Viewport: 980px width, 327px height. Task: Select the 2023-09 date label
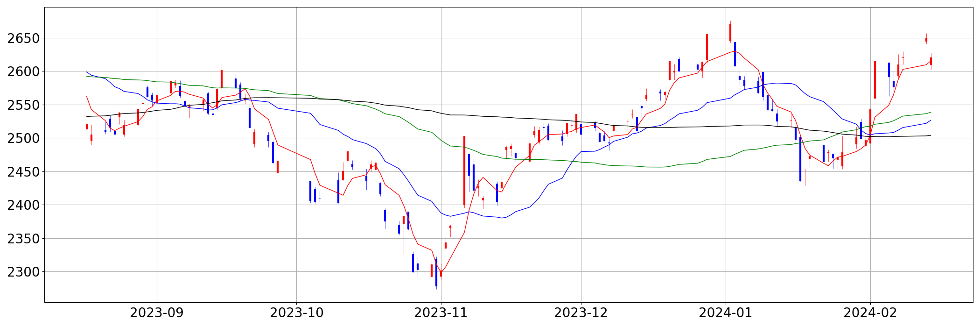click(157, 313)
